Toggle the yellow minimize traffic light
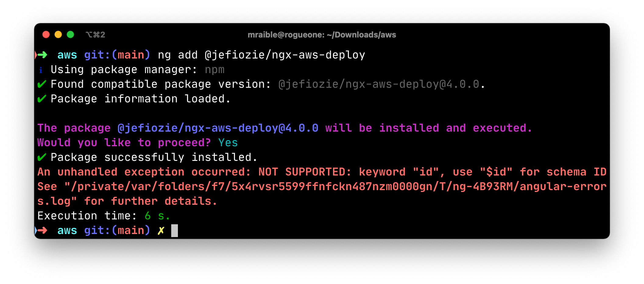Screen dimensions: 644x284 58,35
